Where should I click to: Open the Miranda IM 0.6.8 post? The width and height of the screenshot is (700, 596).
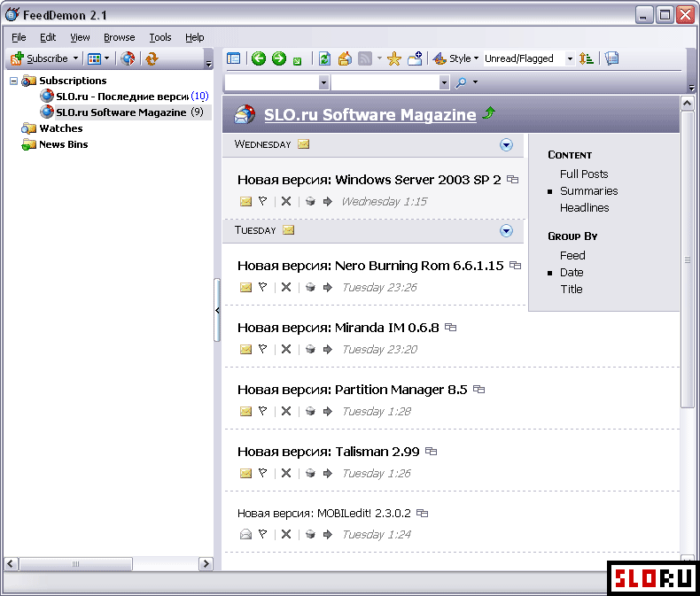pyautogui.click(x=338, y=328)
